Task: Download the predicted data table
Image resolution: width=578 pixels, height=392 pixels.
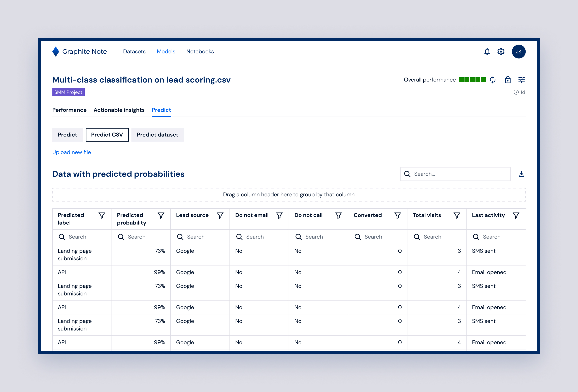Action: click(522, 174)
